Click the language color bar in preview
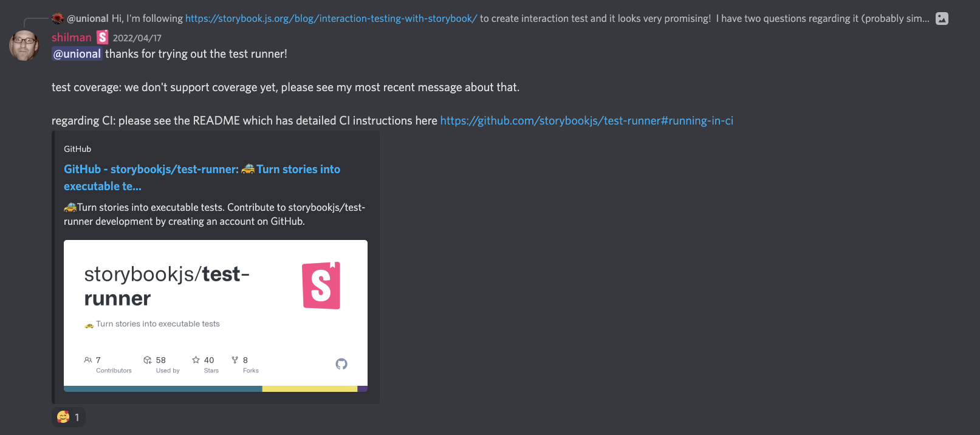980x435 pixels. pyautogui.click(x=216, y=389)
